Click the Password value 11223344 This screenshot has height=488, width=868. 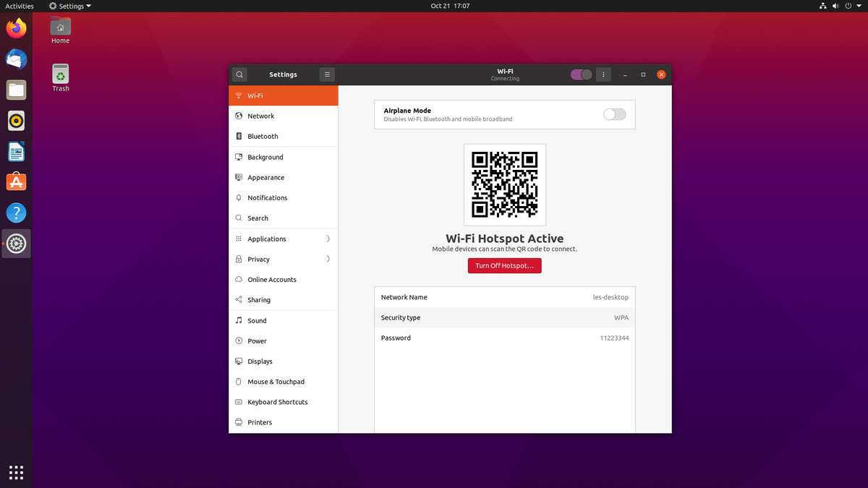614,338
